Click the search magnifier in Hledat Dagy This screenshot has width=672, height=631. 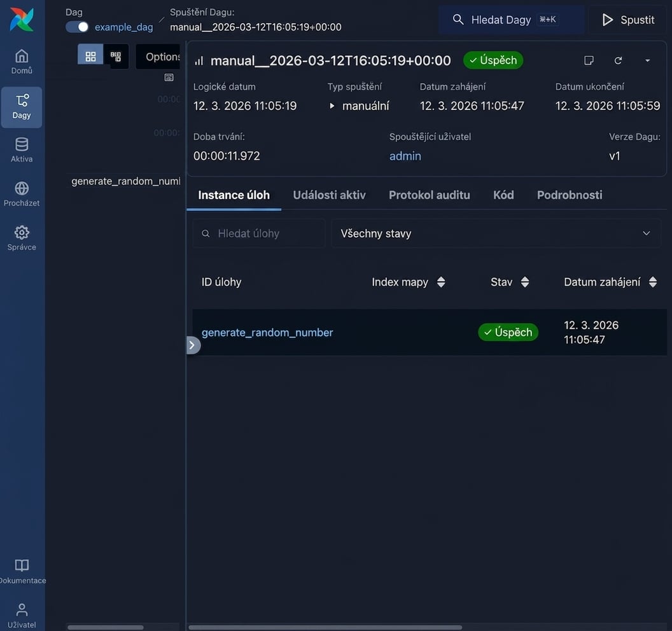(458, 20)
